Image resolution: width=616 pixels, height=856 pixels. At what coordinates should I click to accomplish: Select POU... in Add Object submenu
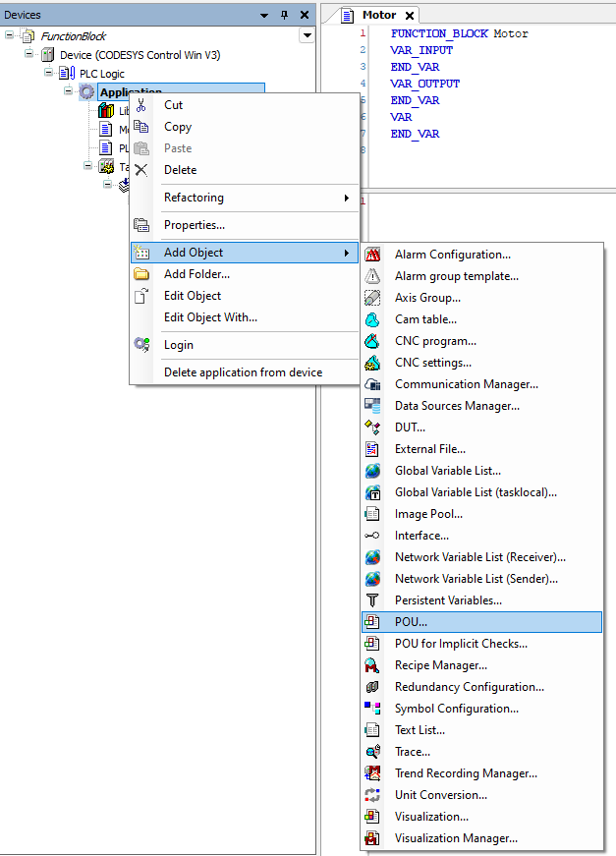point(481,622)
